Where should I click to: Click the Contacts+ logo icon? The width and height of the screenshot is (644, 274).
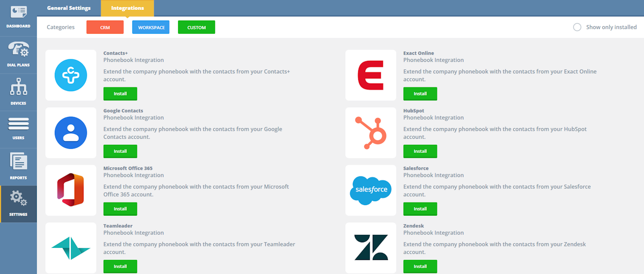(71, 75)
